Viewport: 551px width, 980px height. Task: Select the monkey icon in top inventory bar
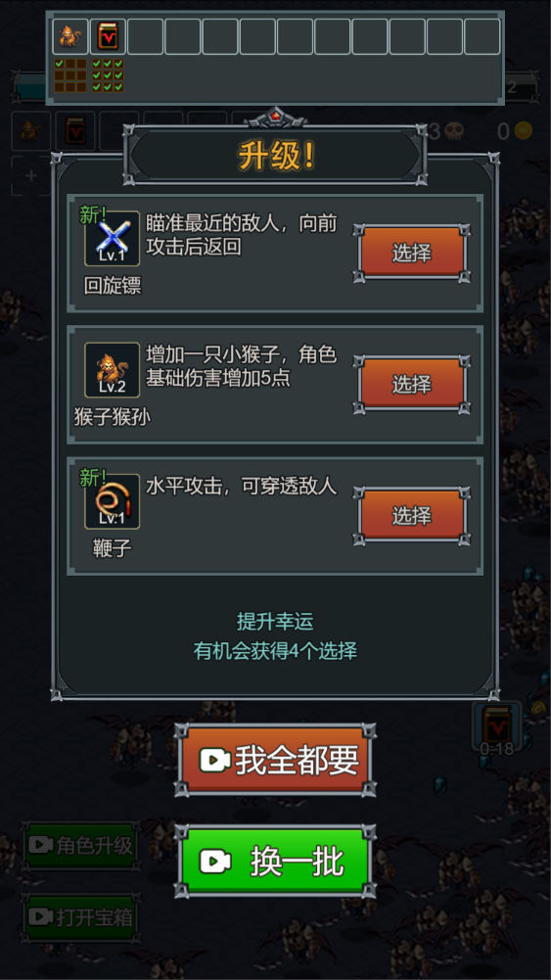click(x=70, y=36)
